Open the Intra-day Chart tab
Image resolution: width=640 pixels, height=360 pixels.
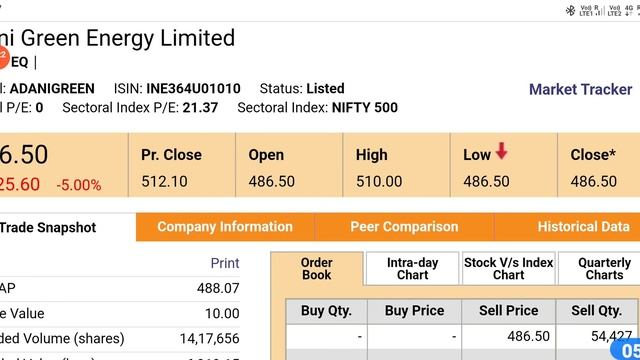(412, 269)
